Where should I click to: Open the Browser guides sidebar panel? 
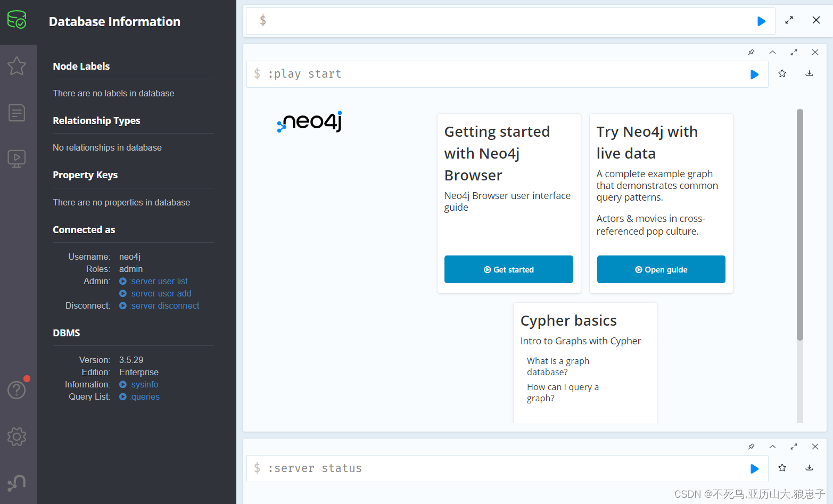pos(18,158)
